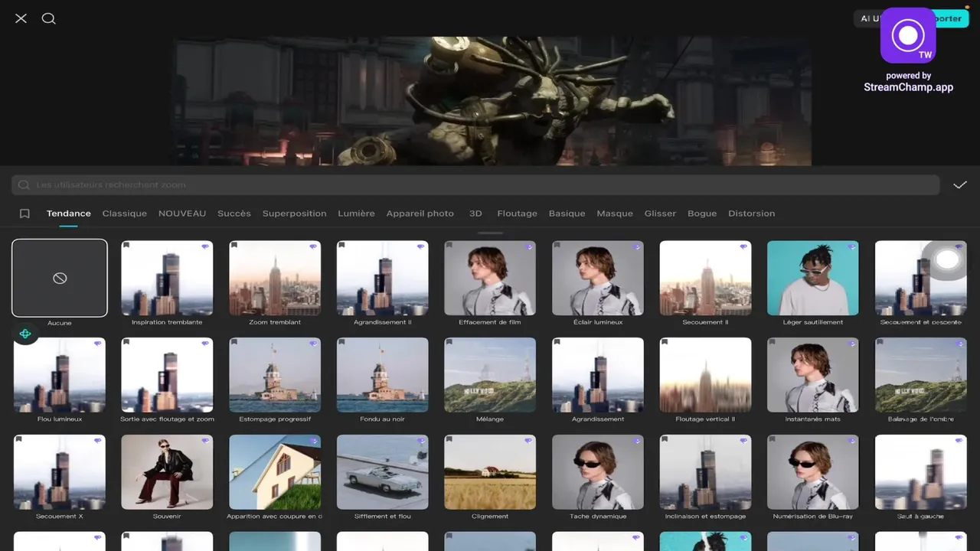The width and height of the screenshot is (980, 551).
Task: Open the Superposition tab
Action: click(x=295, y=214)
